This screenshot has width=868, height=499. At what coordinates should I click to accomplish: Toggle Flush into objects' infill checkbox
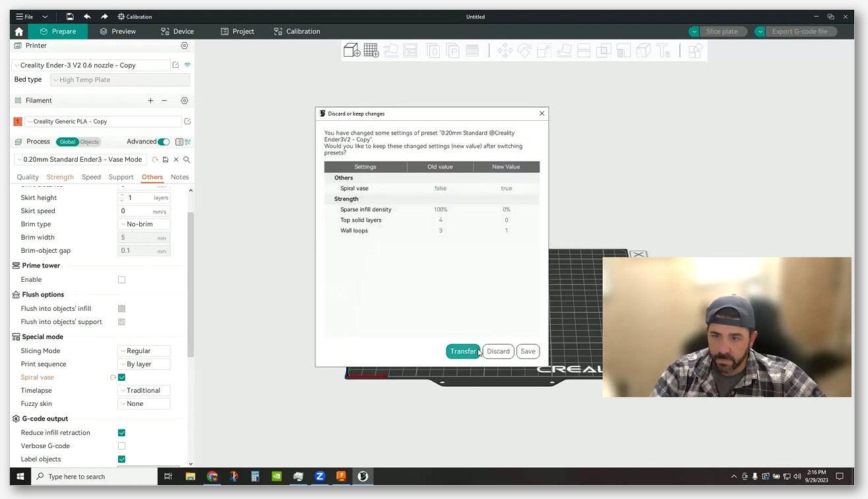click(x=121, y=309)
